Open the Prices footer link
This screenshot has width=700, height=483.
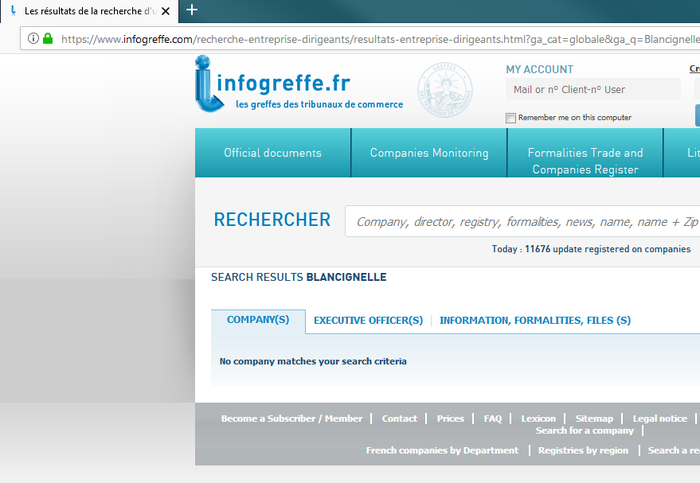(x=450, y=419)
